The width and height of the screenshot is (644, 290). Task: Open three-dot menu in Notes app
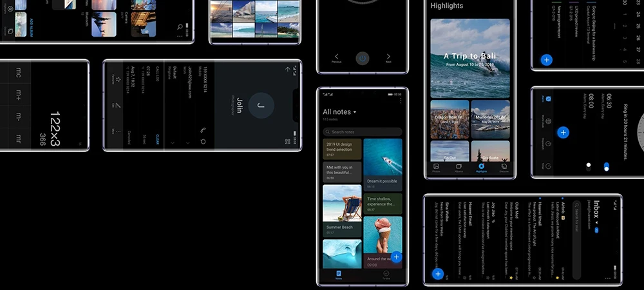401,101
